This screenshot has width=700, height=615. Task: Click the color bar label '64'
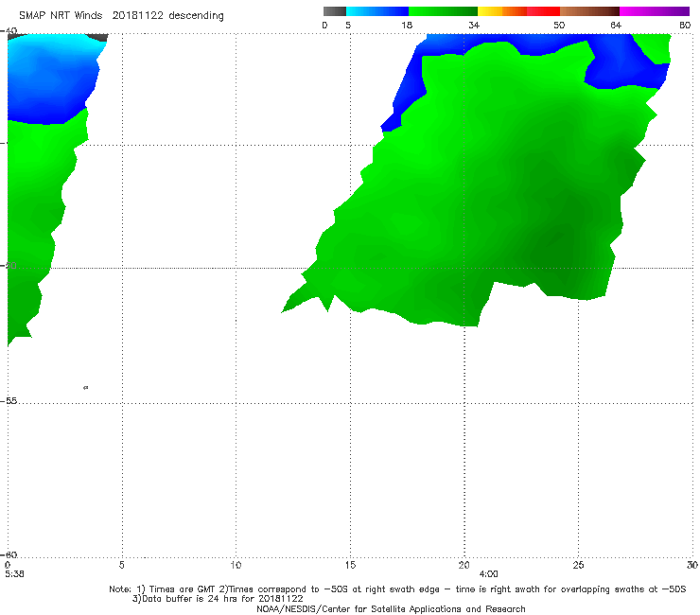pyautogui.click(x=616, y=25)
